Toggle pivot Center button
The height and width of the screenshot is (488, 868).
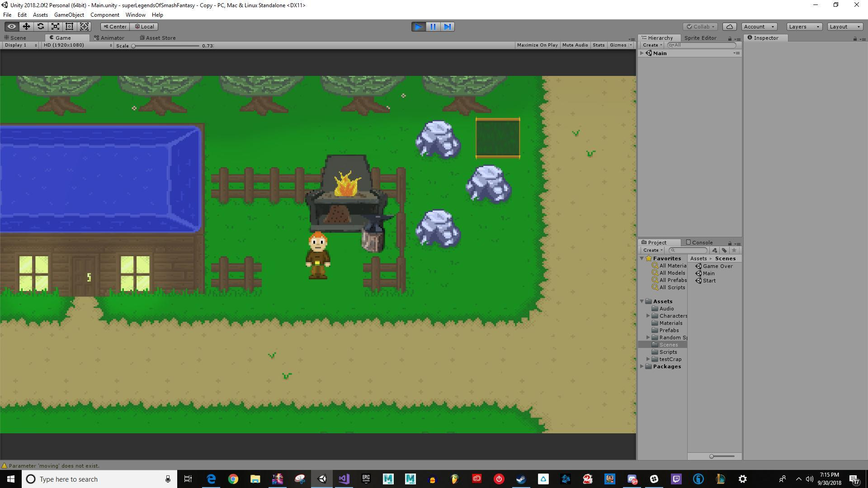(115, 27)
